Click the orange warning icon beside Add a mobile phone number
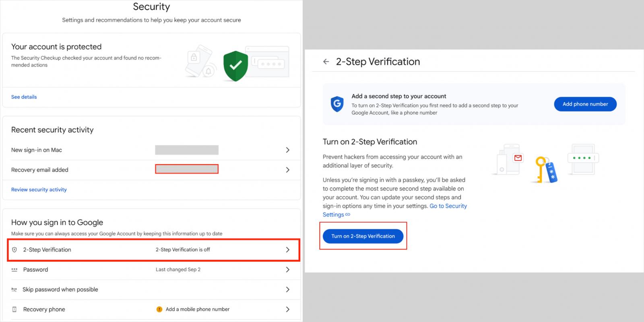Image resolution: width=644 pixels, height=322 pixels. tap(159, 309)
